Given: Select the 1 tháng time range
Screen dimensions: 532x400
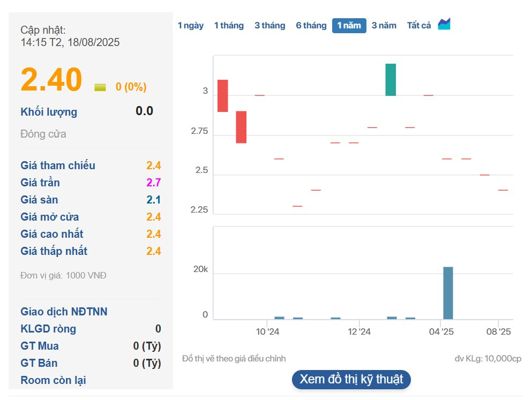Looking at the screenshot, I should (x=229, y=26).
